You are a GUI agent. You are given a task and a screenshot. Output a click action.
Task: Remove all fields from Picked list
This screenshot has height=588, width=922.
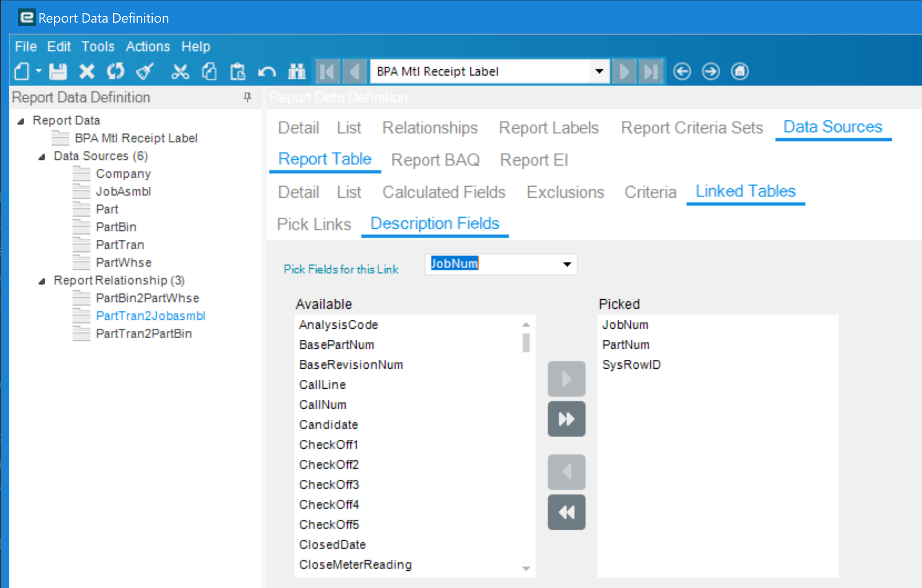(566, 512)
